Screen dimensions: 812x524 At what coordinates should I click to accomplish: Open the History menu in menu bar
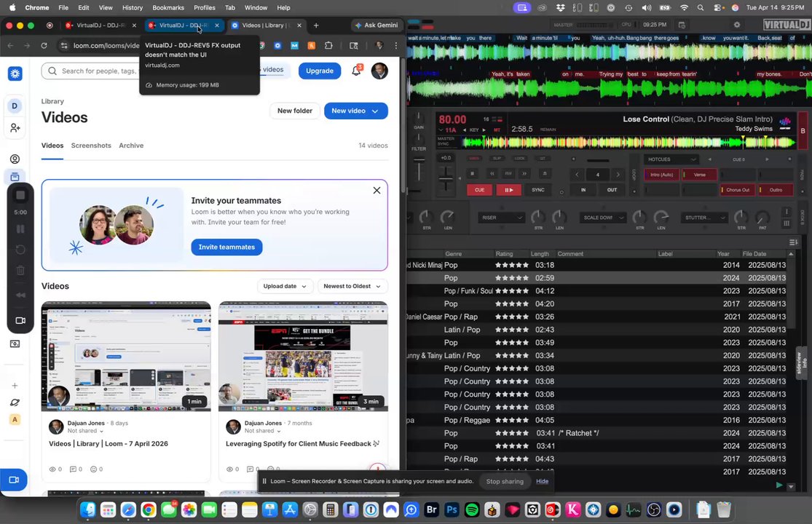(x=133, y=8)
